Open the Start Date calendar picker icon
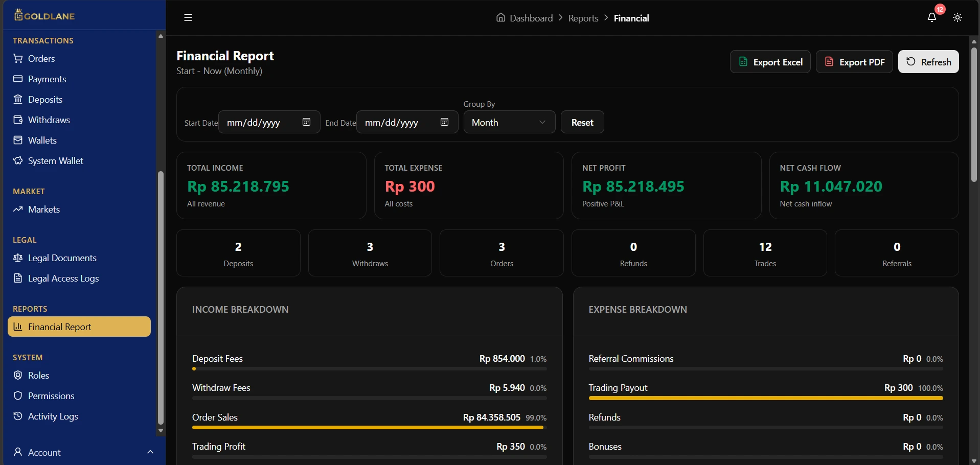The height and width of the screenshot is (465, 980). [307, 122]
